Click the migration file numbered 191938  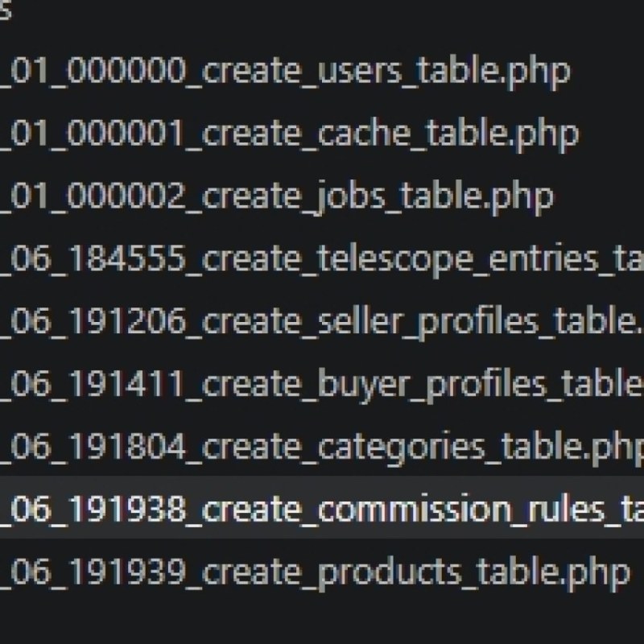coord(322,510)
